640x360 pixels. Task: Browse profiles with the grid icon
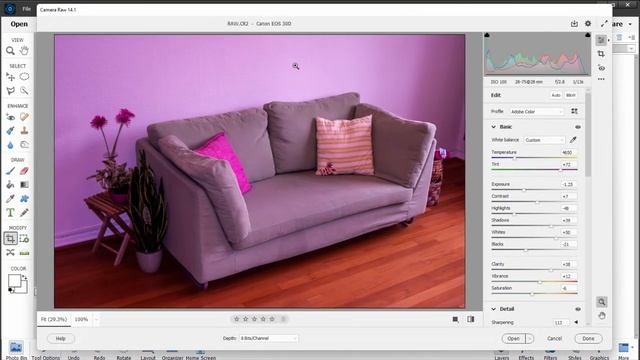click(x=574, y=111)
